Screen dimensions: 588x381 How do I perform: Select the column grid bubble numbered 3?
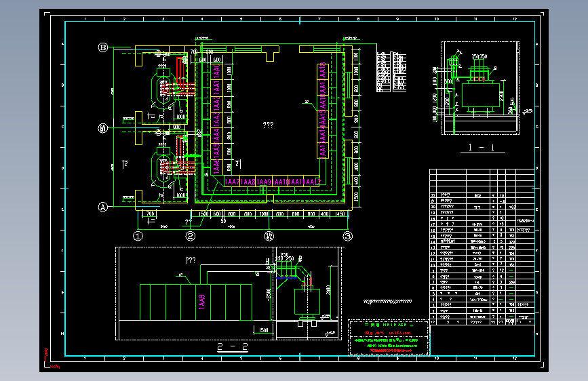[348, 236]
